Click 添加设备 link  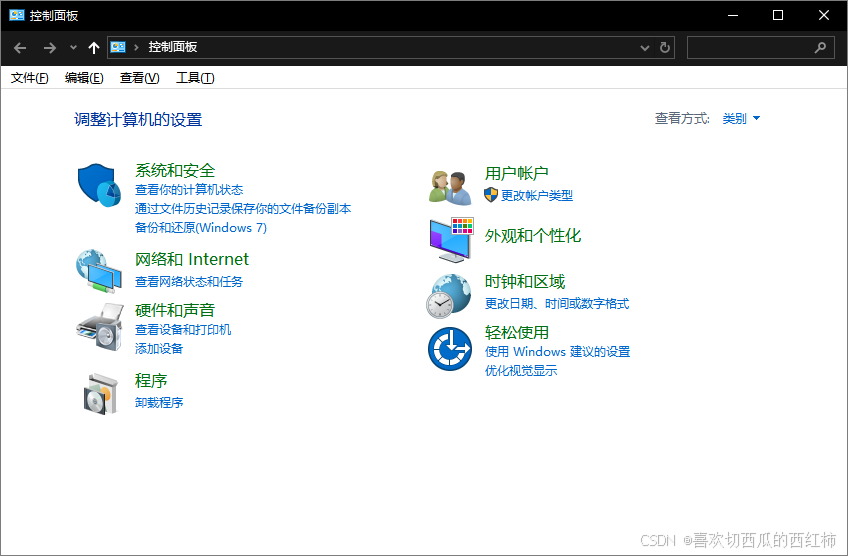tap(158, 349)
